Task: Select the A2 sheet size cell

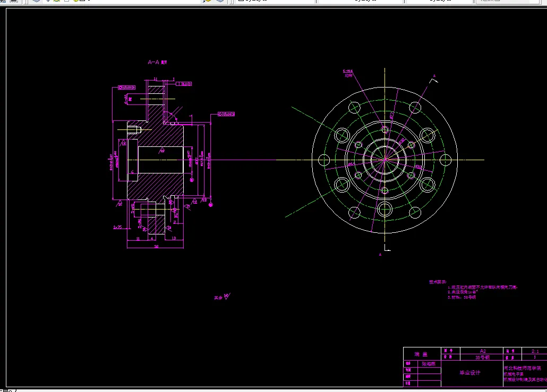Action: [x=482, y=351]
